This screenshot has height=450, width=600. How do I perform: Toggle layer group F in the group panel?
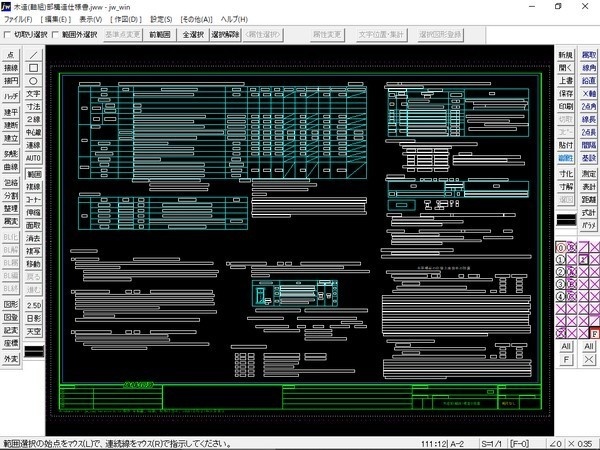point(594,333)
